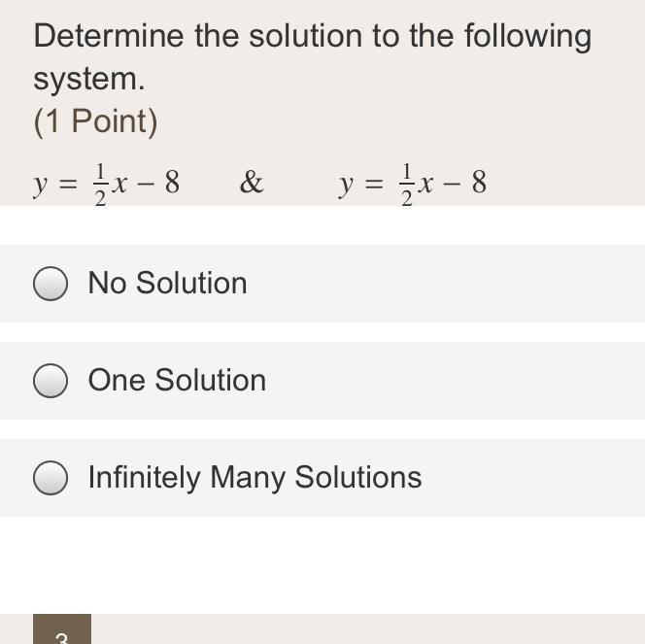Click the one-half fraction in second equation

coord(405,184)
